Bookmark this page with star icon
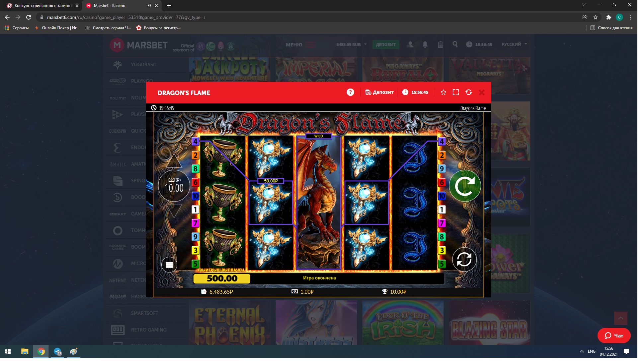 pos(596,17)
